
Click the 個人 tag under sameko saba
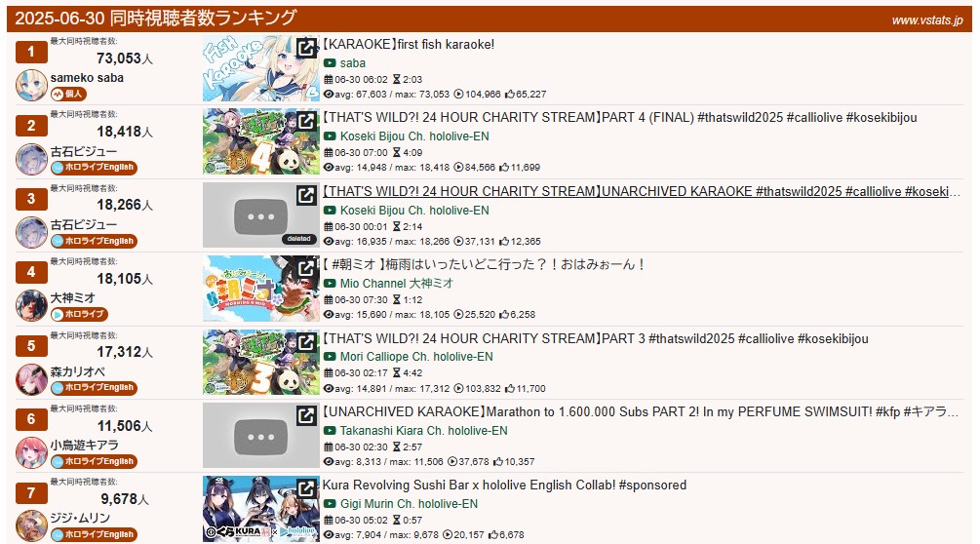[x=68, y=94]
